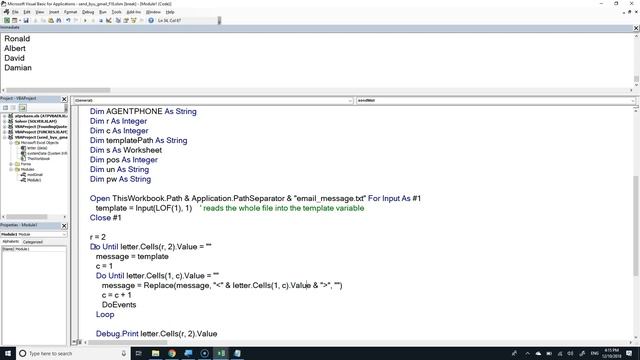
Task: Toggle Folders icon in Project panel
Action: point(22,108)
